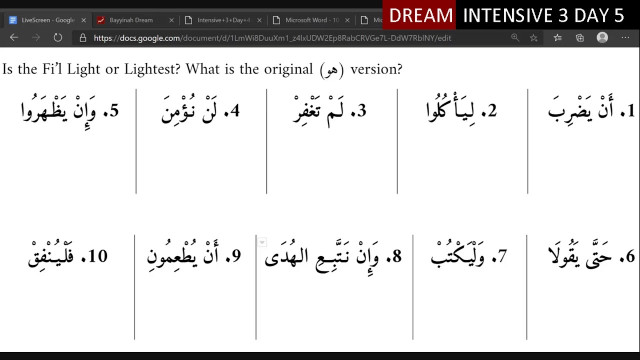Click Arabic item number 4 text

pyautogui.click(x=200, y=109)
